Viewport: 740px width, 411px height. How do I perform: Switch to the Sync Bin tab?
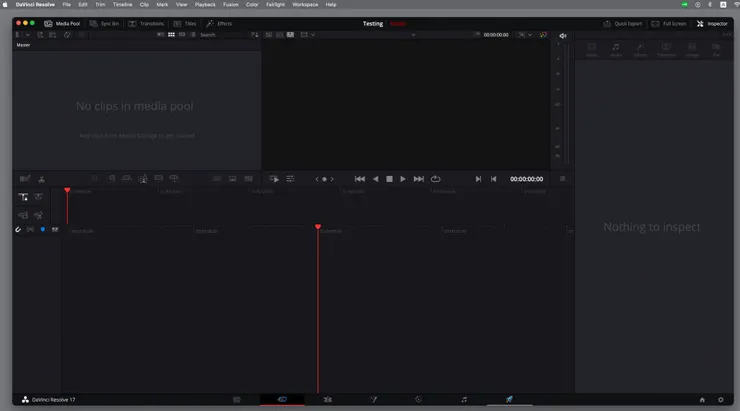104,24
